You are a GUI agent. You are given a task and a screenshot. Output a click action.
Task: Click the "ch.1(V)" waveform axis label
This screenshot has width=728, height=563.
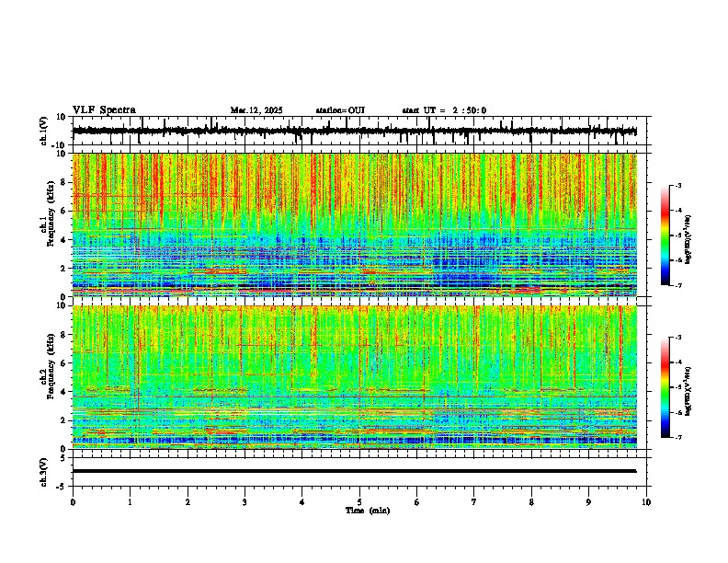click(44, 131)
